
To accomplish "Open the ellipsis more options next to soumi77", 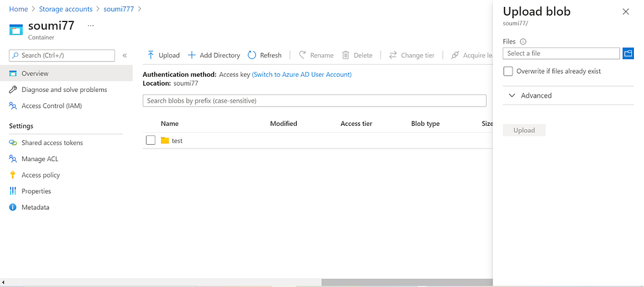I will (x=91, y=26).
